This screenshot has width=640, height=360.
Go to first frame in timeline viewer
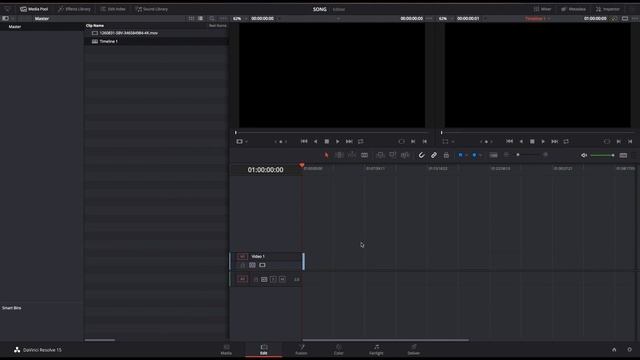coord(509,141)
